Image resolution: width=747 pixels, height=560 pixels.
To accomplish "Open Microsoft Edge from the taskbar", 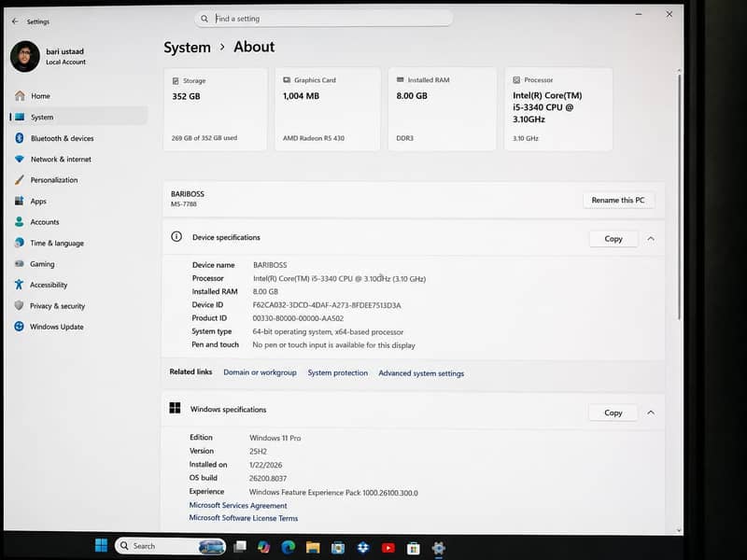I will point(288,548).
